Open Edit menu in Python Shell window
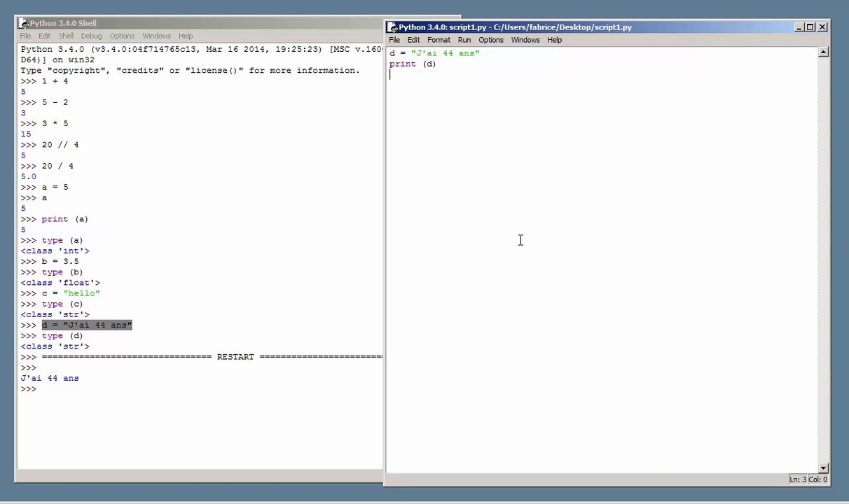 coord(44,36)
